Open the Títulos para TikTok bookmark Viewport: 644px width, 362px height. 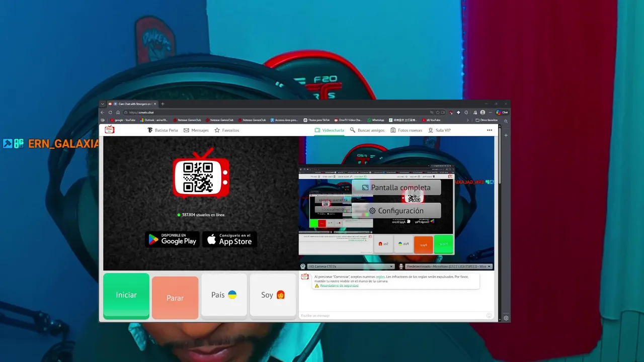coord(316,120)
